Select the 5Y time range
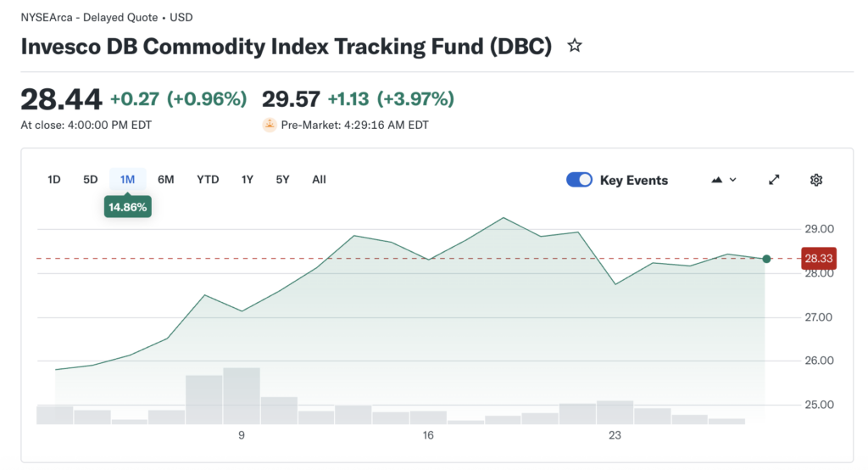 click(x=282, y=180)
